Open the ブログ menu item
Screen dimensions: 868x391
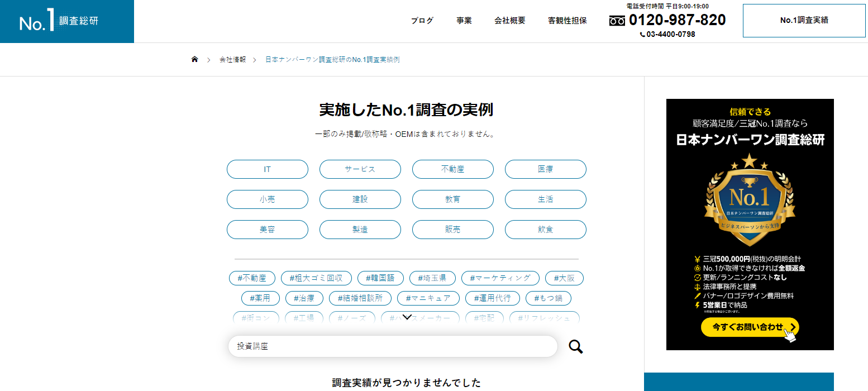(x=422, y=21)
